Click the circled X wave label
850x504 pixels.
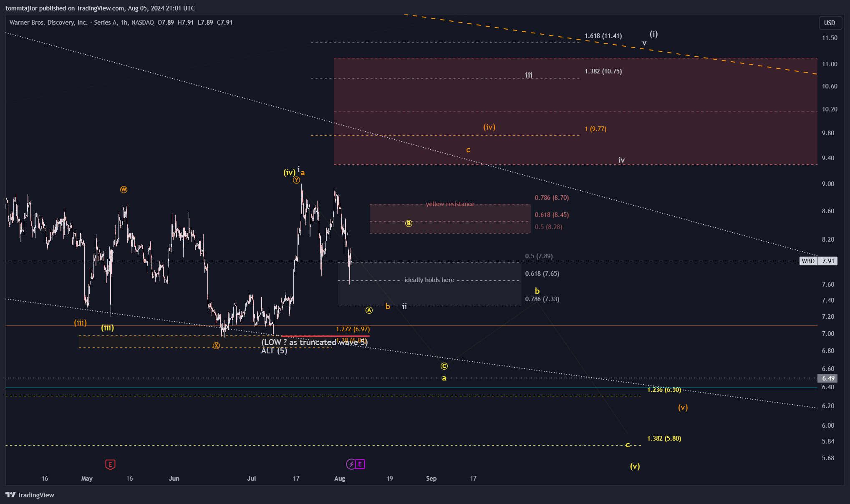[216, 345]
